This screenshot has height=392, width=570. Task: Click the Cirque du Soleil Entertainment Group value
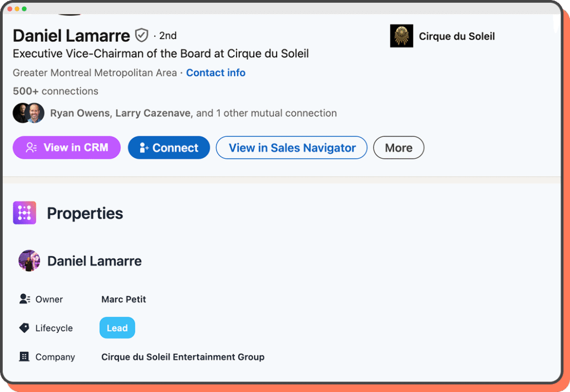click(183, 357)
